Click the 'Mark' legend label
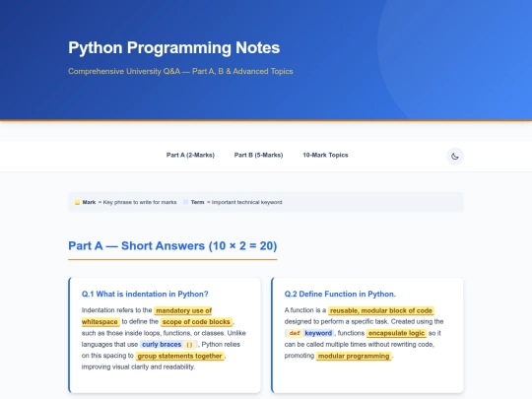 tap(89, 202)
